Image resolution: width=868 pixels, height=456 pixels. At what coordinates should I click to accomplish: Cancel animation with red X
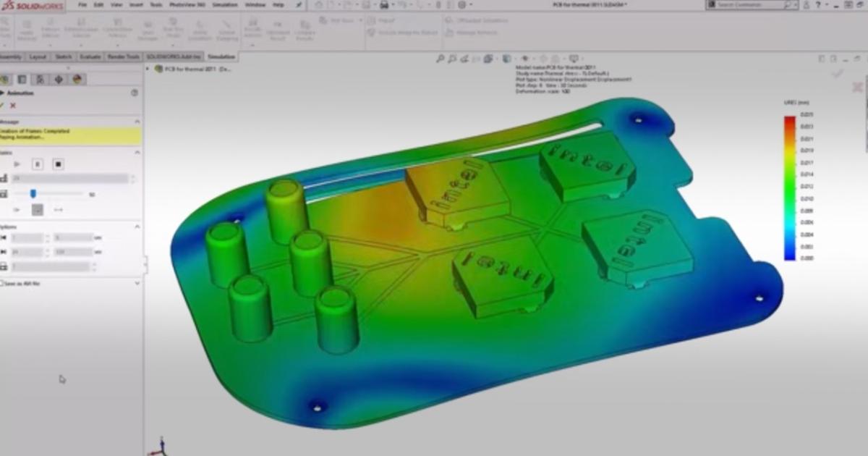13,105
